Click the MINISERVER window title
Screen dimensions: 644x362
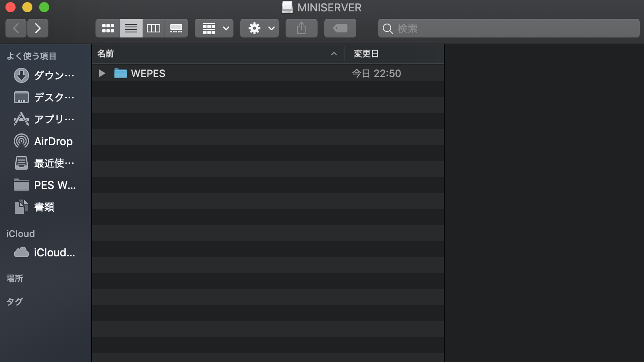[x=329, y=8]
